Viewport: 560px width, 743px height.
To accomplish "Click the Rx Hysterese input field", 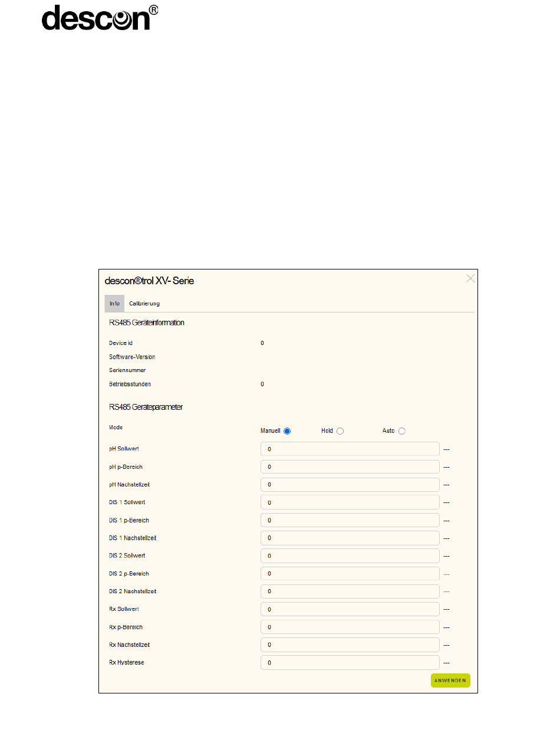I will coord(350,662).
